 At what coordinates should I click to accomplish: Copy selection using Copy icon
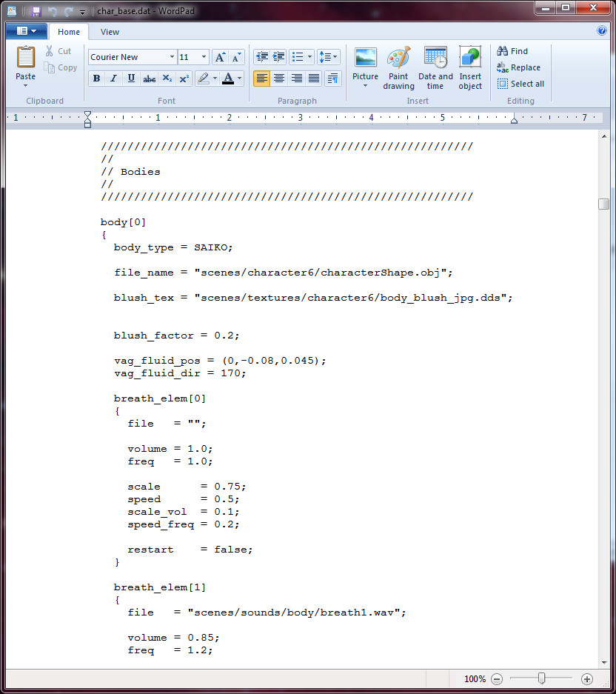61,67
